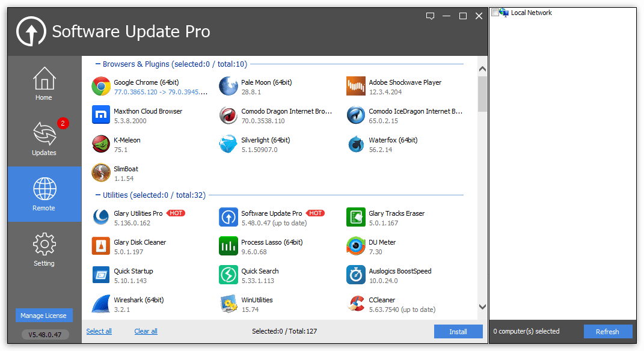Click the K-Meleon icon

tap(101, 144)
